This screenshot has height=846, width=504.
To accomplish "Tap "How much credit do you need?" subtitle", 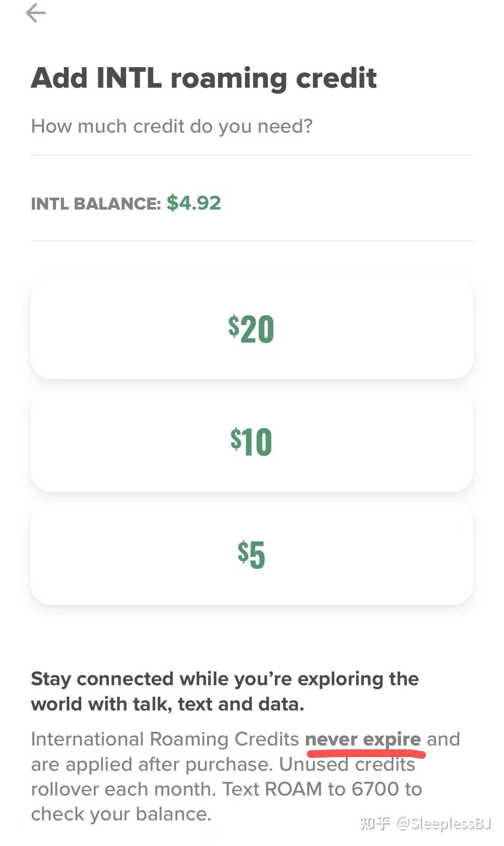I will click(172, 126).
